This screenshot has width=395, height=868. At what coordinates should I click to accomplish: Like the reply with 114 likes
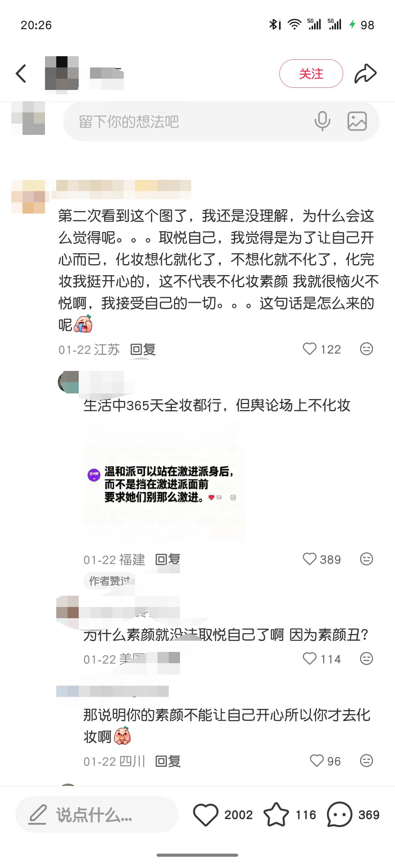[x=309, y=658]
